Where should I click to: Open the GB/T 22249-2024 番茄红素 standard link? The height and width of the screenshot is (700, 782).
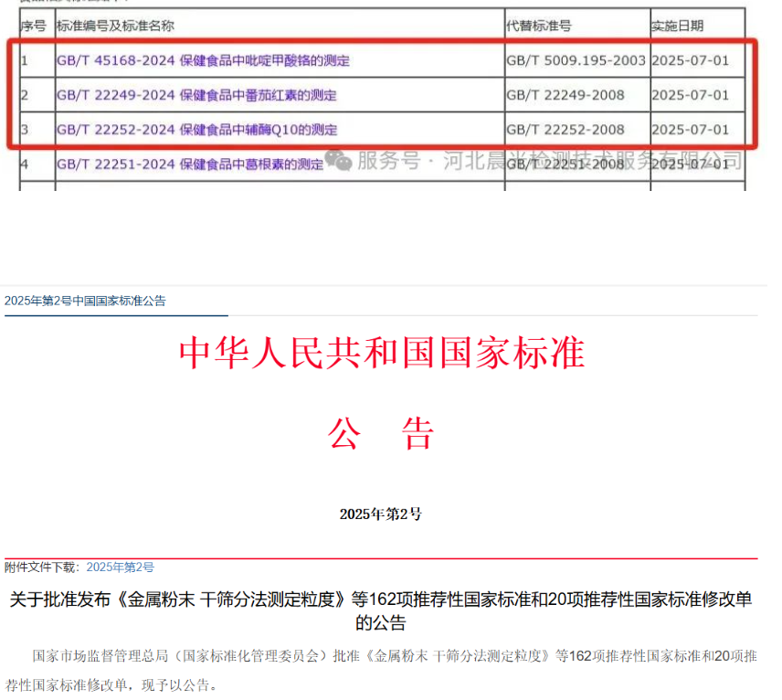196,95
